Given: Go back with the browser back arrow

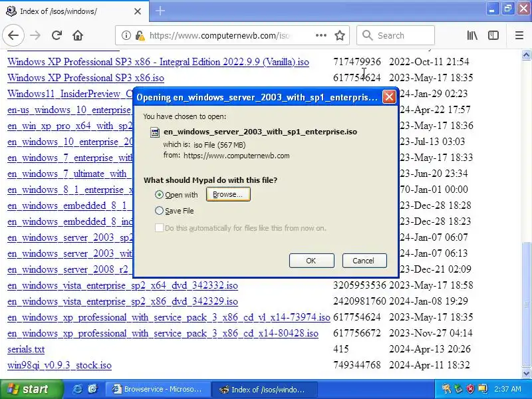Looking at the screenshot, I should pyautogui.click(x=13, y=35).
